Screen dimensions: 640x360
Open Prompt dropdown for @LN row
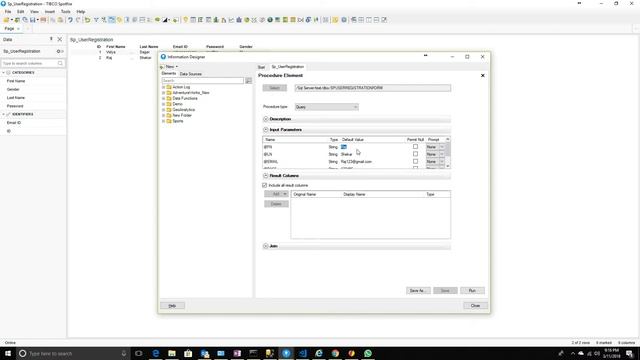pos(442,154)
